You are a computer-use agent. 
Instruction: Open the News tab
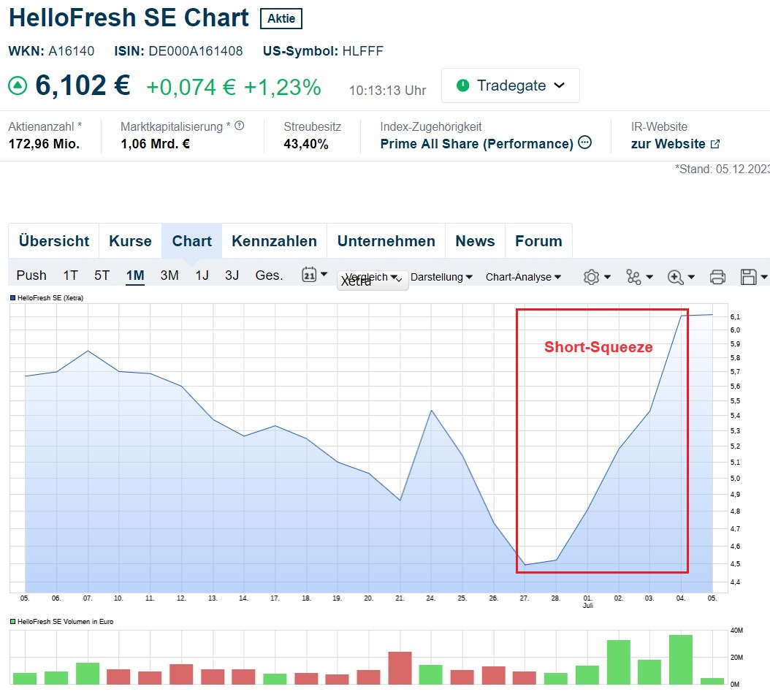(x=475, y=241)
